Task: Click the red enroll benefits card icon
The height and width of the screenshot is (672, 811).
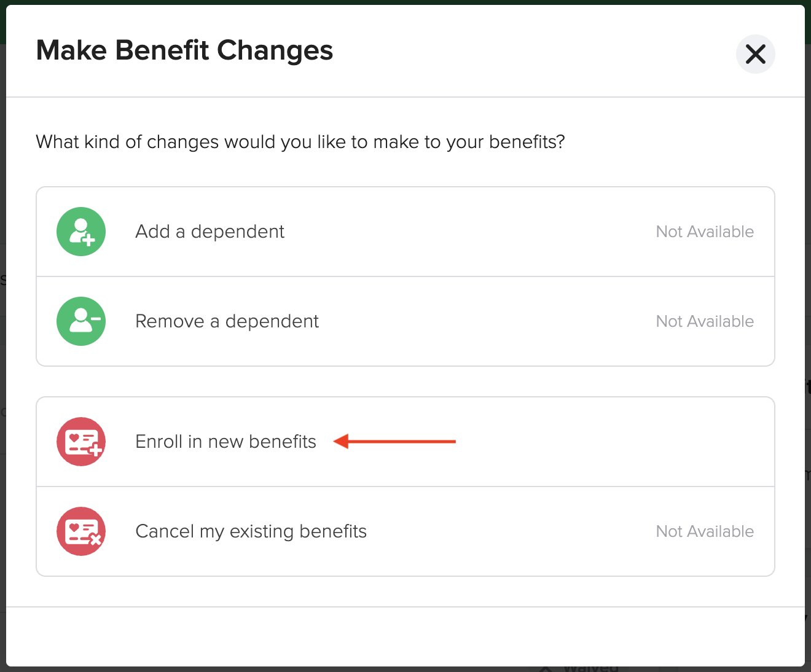Action: pyautogui.click(x=81, y=441)
